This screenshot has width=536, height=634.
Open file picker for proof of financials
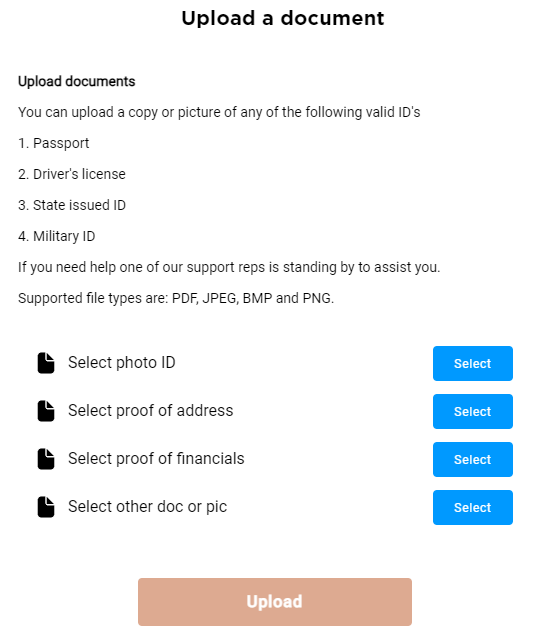(473, 459)
